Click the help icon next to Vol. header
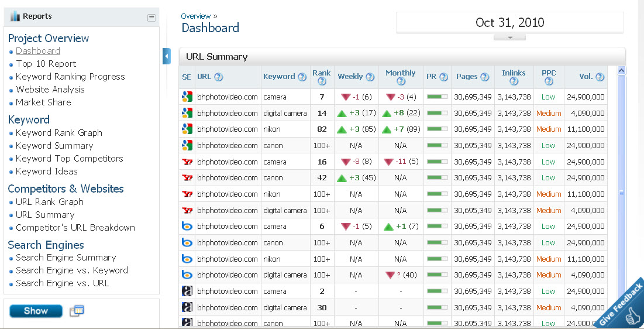 [x=600, y=77]
